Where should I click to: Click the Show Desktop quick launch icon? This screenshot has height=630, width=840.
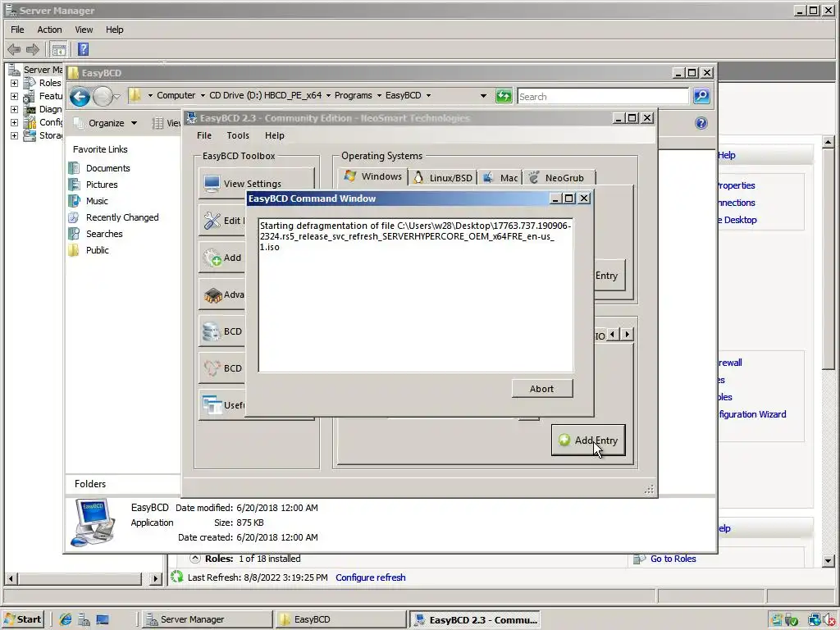pyautogui.click(x=103, y=619)
